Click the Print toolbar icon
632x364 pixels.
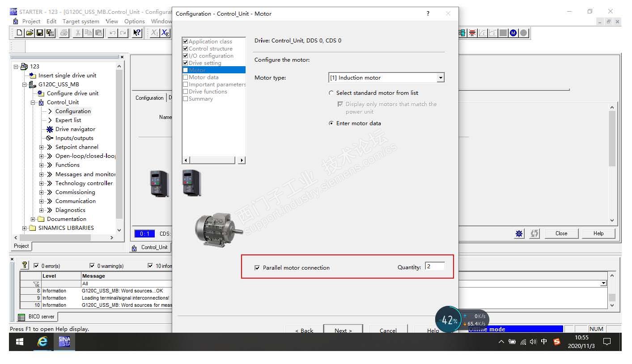(x=64, y=33)
